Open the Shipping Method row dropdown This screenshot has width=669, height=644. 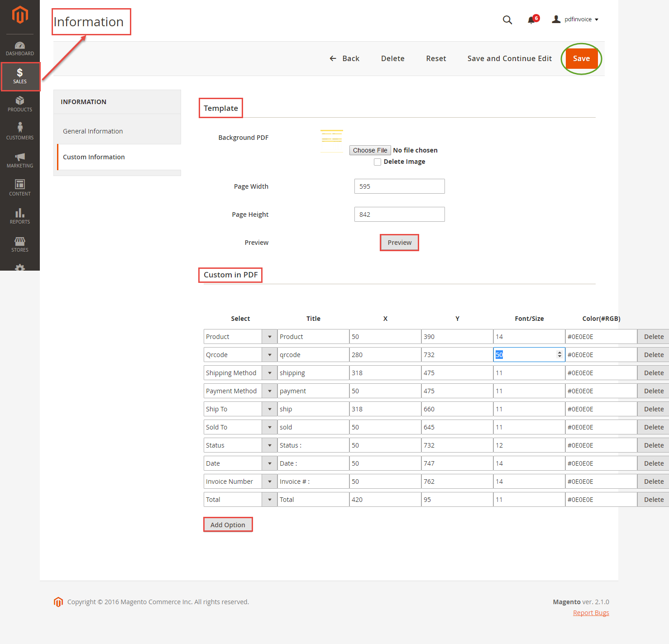[269, 372]
